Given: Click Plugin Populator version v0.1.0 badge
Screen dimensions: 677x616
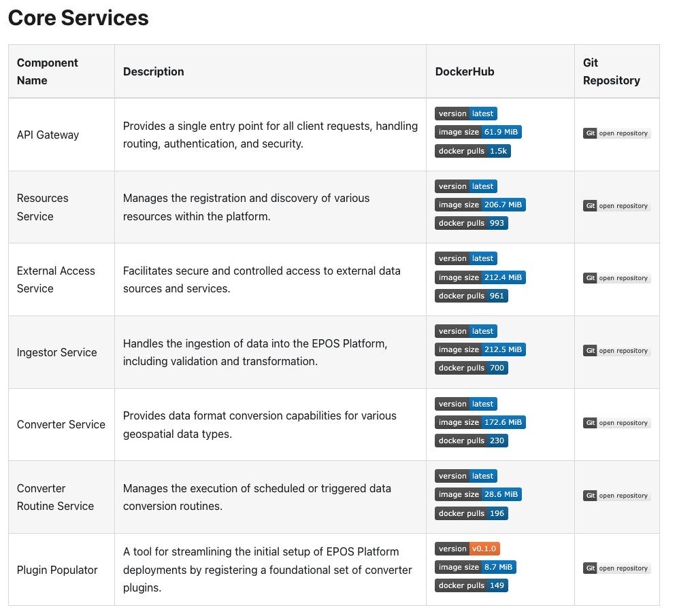Looking at the screenshot, I should 467,549.
